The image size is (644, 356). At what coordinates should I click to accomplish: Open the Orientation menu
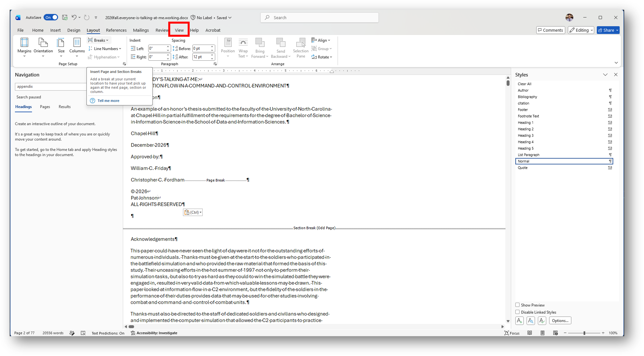[43, 47]
